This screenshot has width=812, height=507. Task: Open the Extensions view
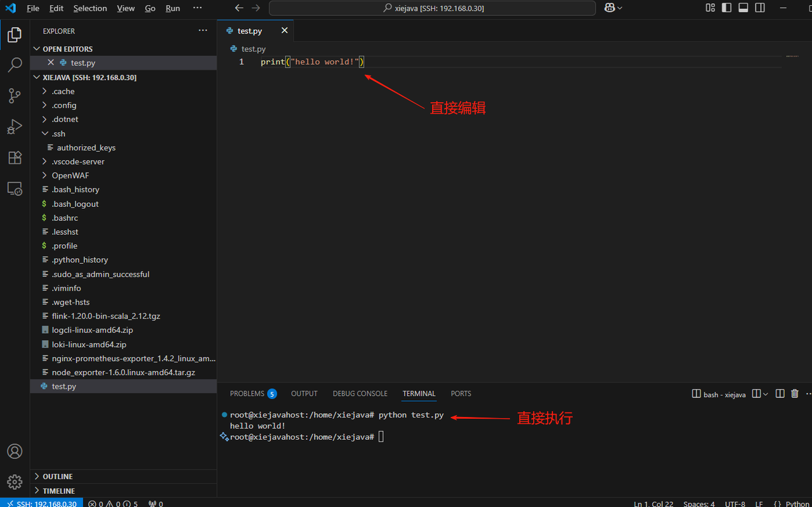[x=15, y=157]
